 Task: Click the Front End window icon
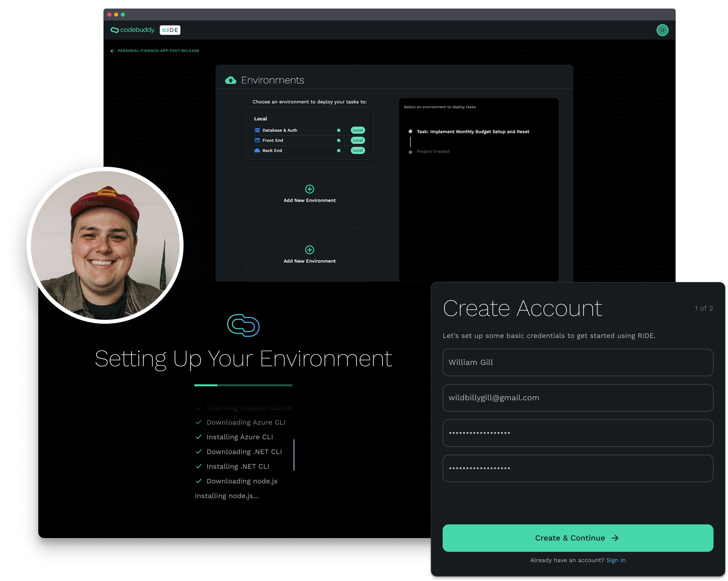tap(257, 141)
